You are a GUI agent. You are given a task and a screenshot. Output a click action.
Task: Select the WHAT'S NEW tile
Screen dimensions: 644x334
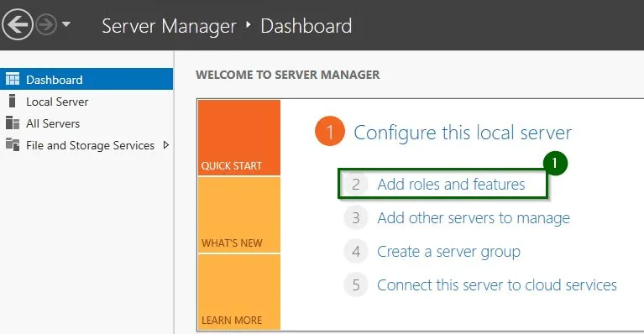coord(239,215)
